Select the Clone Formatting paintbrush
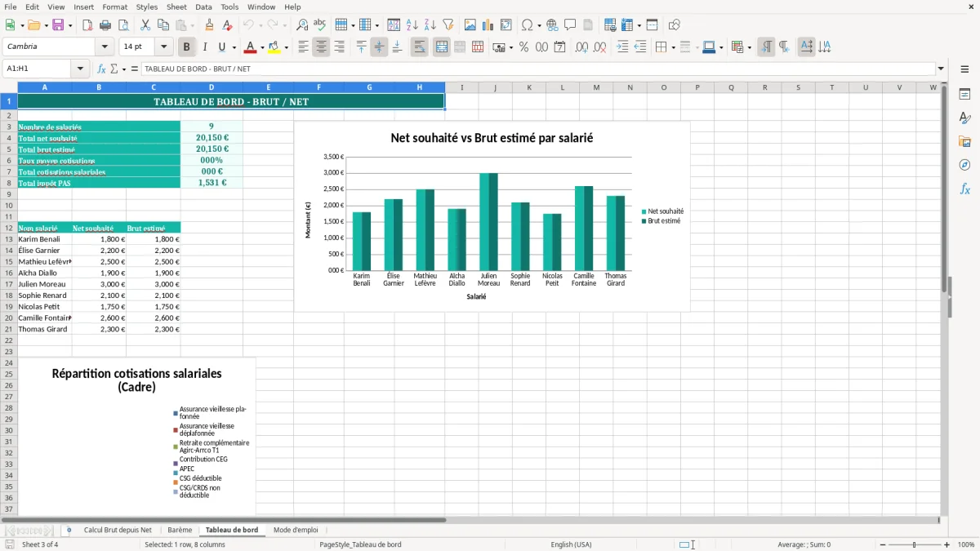 click(209, 25)
